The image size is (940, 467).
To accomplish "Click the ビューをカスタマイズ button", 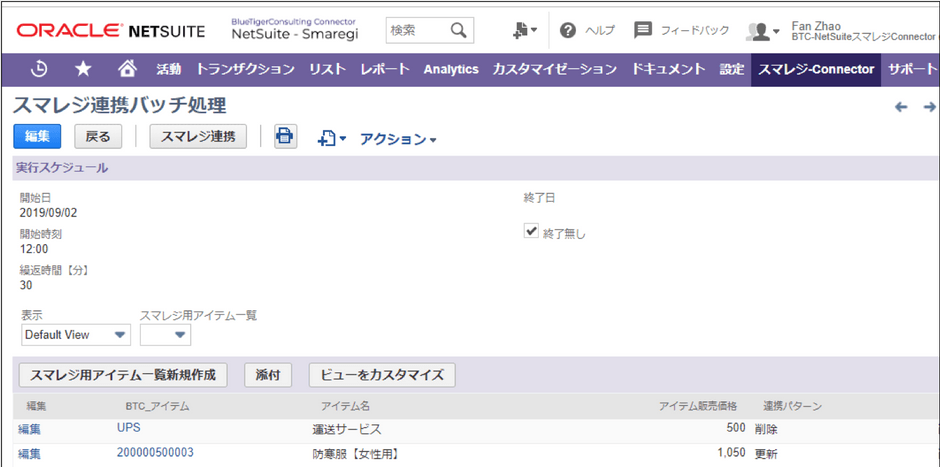I will coord(382,375).
